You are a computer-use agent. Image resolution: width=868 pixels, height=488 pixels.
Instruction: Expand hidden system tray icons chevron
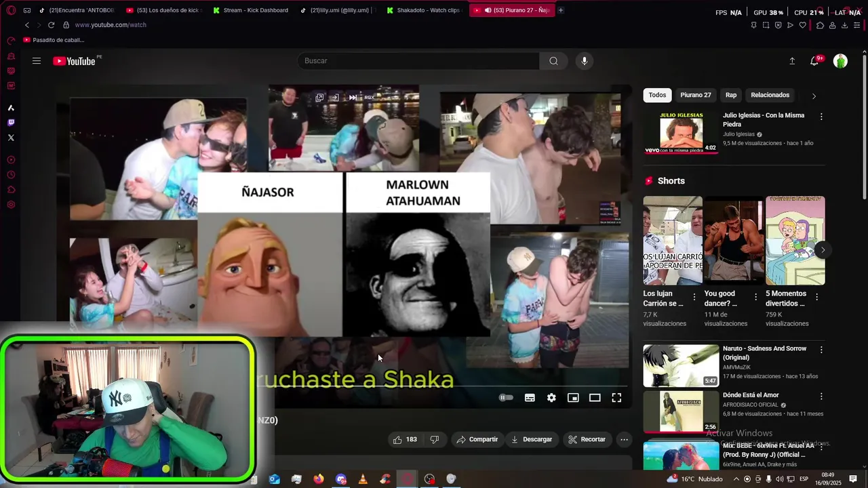click(x=736, y=479)
